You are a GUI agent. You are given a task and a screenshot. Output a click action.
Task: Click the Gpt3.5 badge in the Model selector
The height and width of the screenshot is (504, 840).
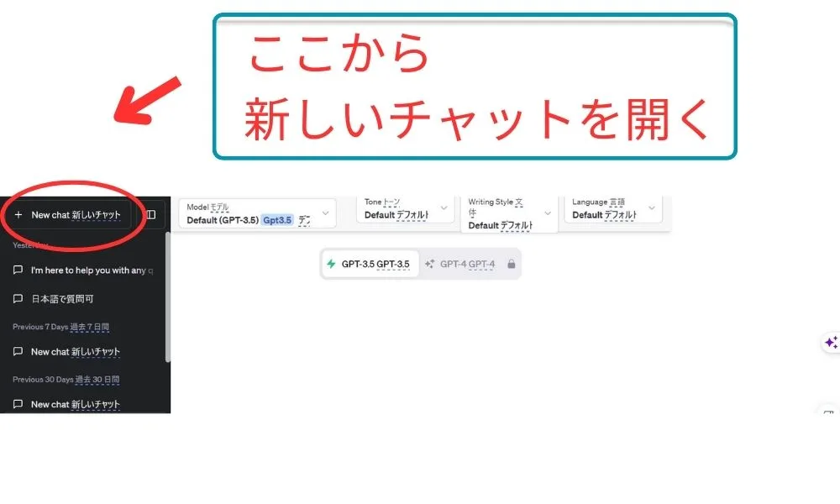[x=277, y=220]
